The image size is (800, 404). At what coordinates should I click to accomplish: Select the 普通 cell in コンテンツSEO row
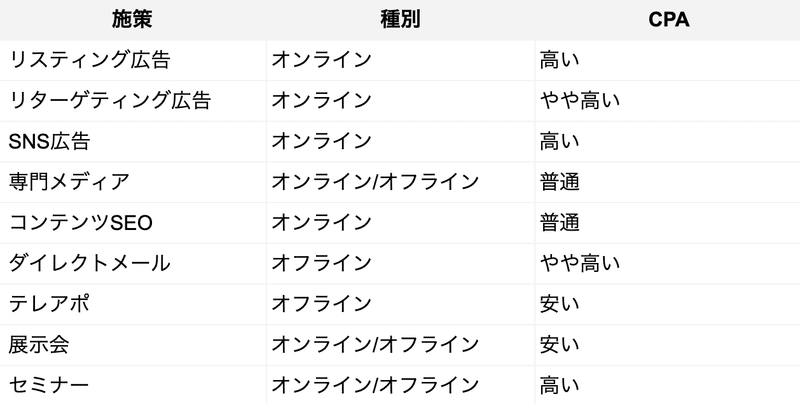click(x=668, y=223)
